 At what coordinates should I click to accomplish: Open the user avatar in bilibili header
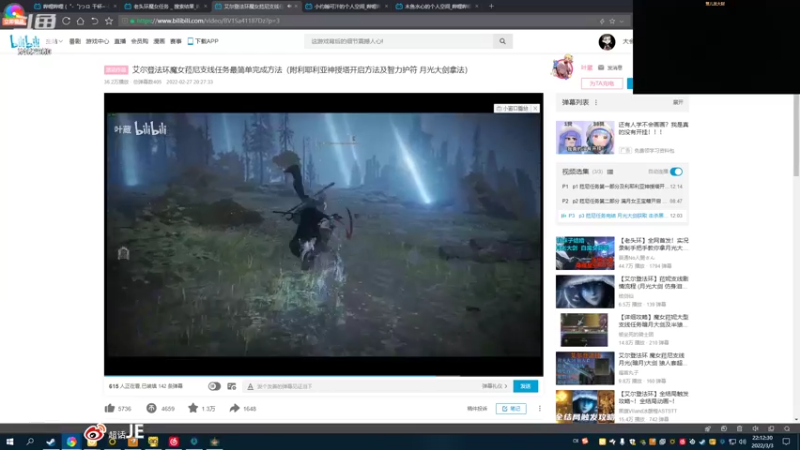[x=607, y=42]
